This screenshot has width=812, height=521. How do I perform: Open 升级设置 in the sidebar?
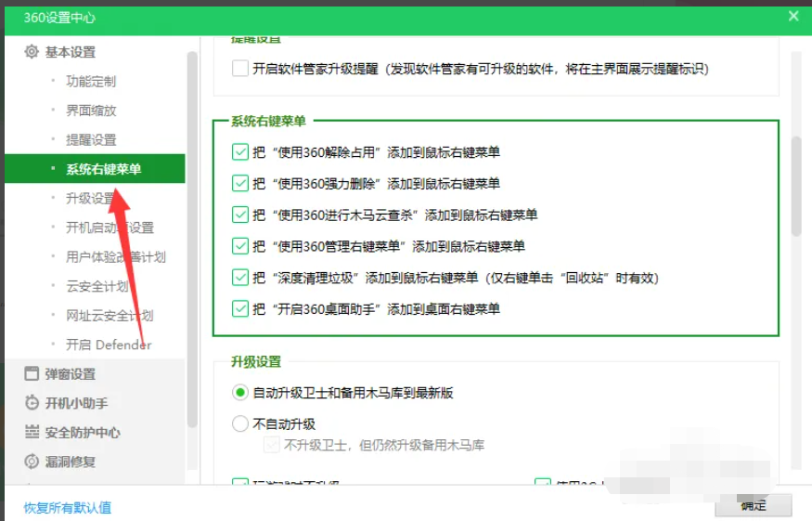point(91,198)
